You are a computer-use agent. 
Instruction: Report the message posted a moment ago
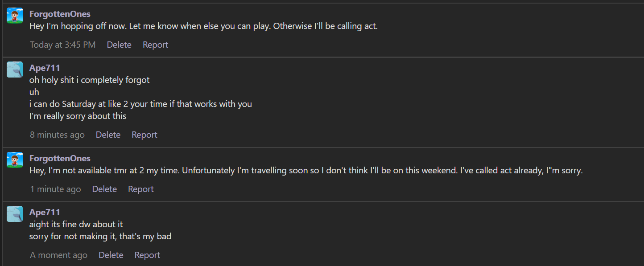(x=147, y=255)
